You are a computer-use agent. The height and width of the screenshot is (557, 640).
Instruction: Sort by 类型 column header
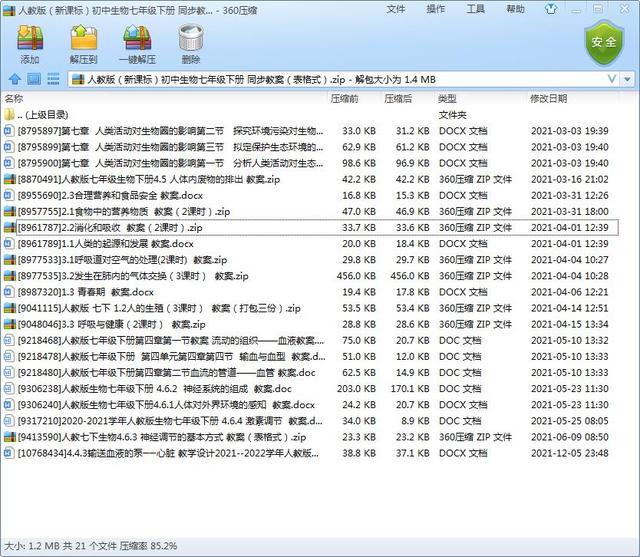[481, 98]
